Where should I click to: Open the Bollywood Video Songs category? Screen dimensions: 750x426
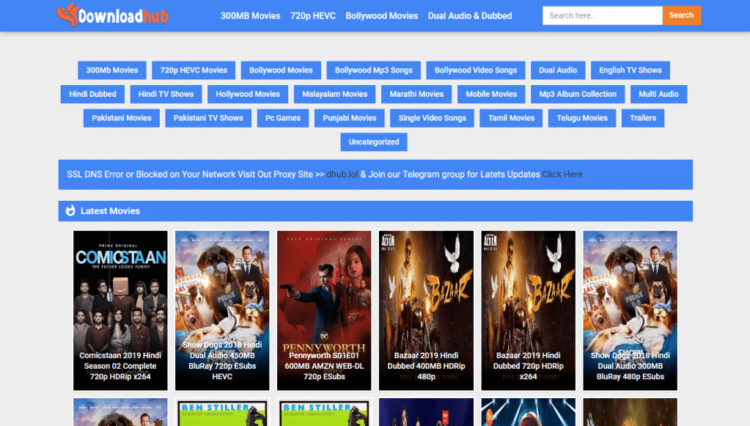[x=475, y=70]
